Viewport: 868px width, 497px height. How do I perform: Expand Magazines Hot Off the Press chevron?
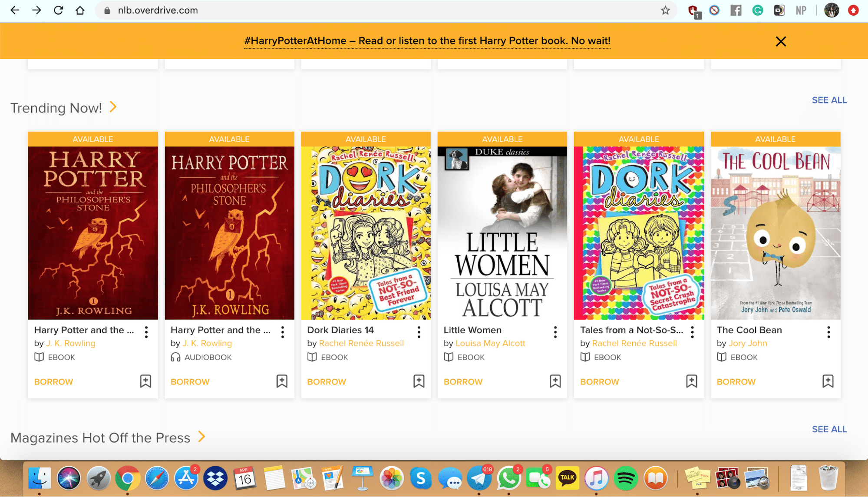(x=201, y=437)
